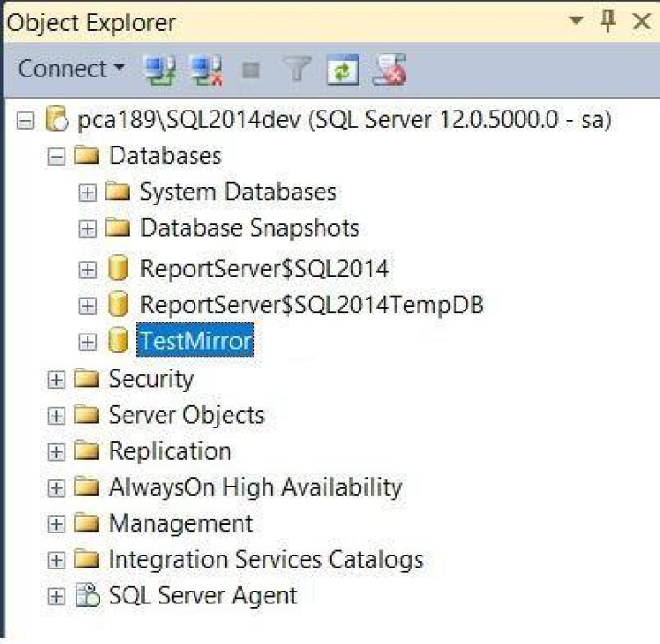Screen dimensions: 660x644
Task: Click the AlwaysOn High Availability folder icon
Action: 87,486
